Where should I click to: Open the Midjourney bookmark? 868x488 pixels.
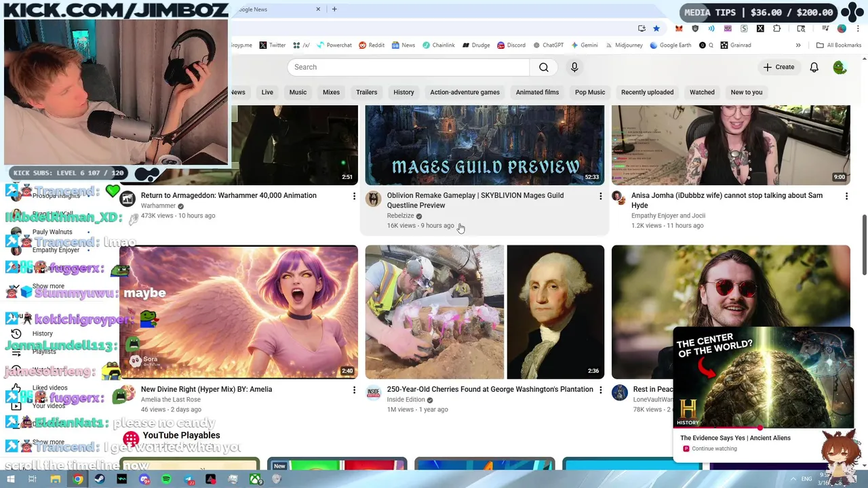pyautogui.click(x=623, y=45)
